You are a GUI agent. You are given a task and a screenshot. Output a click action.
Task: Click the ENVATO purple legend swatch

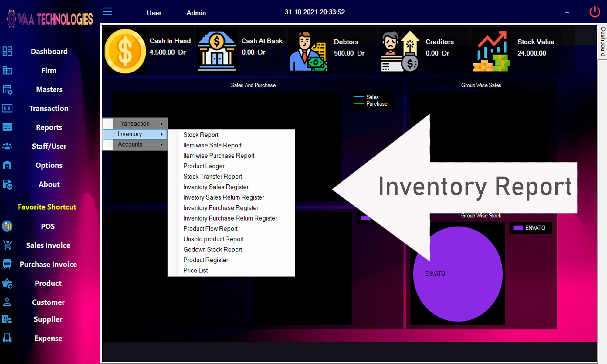tap(518, 228)
